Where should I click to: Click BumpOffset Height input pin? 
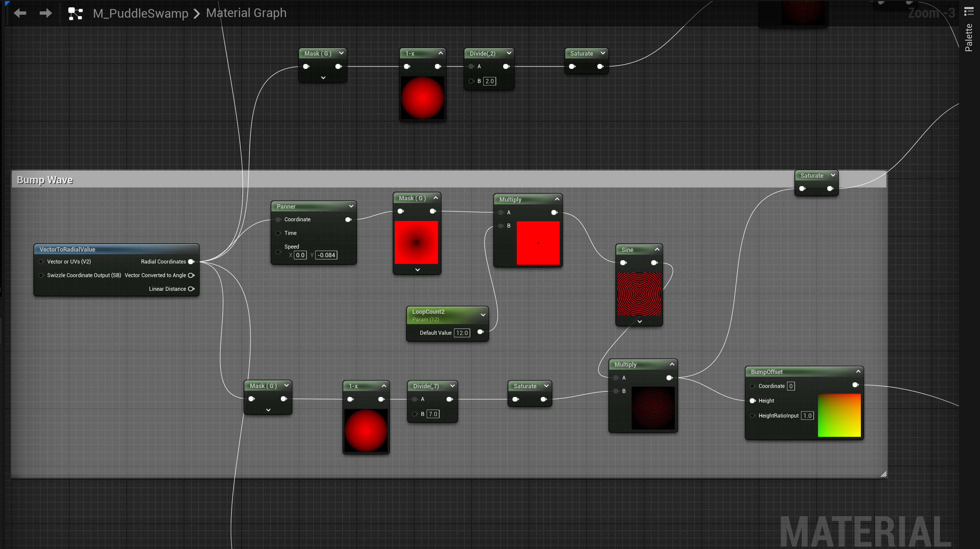753,400
